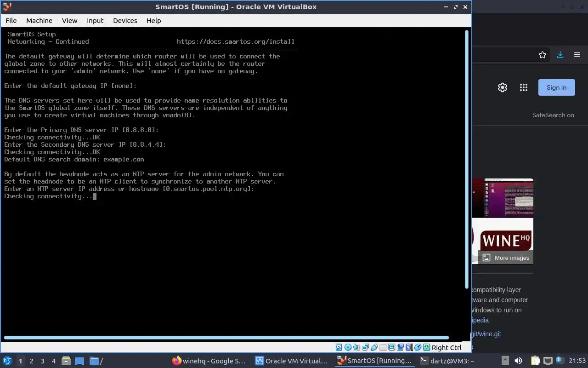Screen dimensions: 588x368
Task: Click the network adapters status icon
Action: 365,347
